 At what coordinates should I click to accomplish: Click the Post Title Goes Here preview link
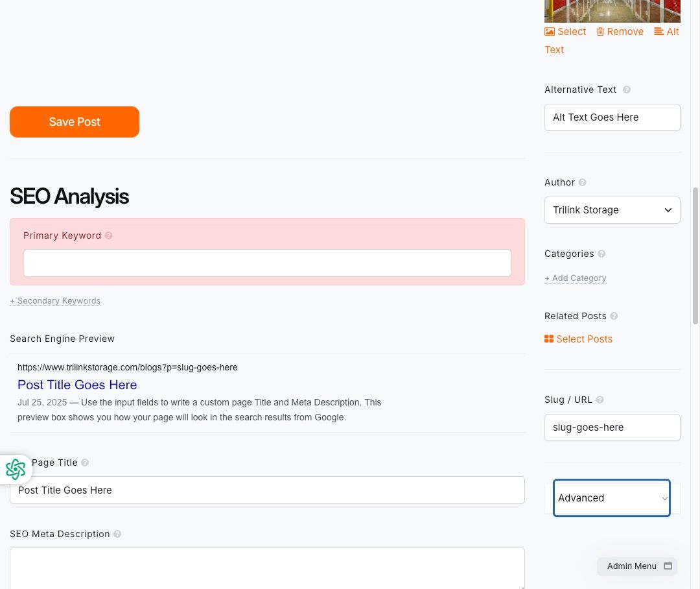pyautogui.click(x=77, y=385)
